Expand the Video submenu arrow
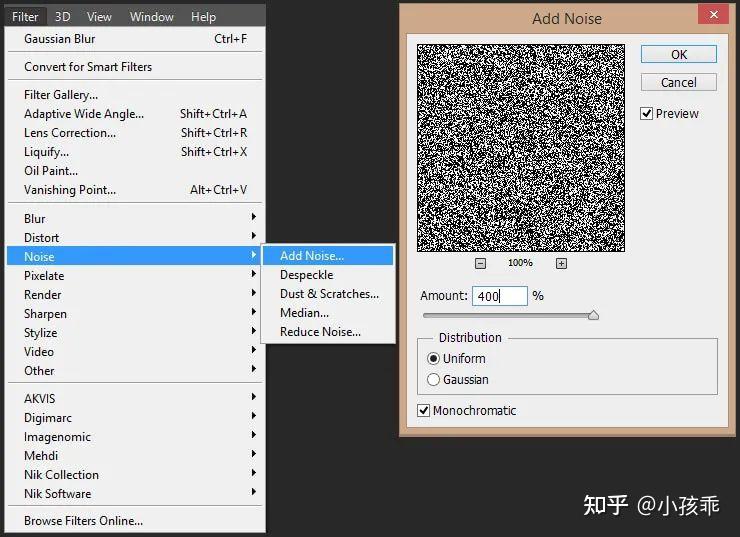 point(253,350)
